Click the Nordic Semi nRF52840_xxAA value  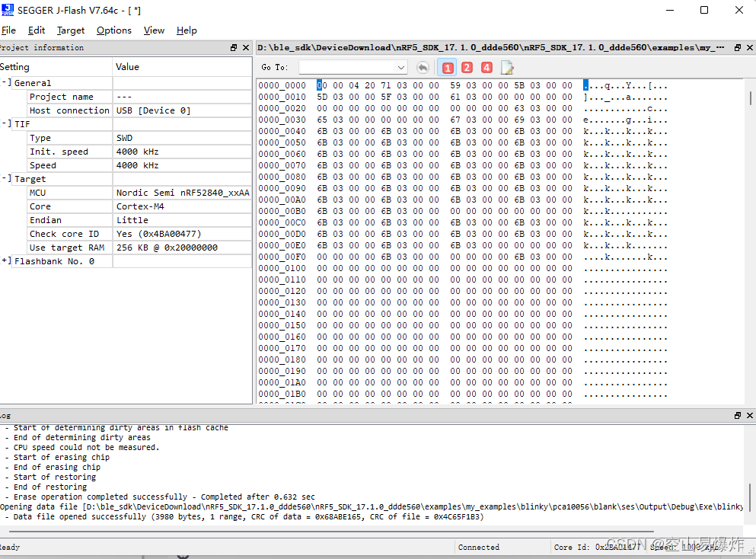click(183, 193)
